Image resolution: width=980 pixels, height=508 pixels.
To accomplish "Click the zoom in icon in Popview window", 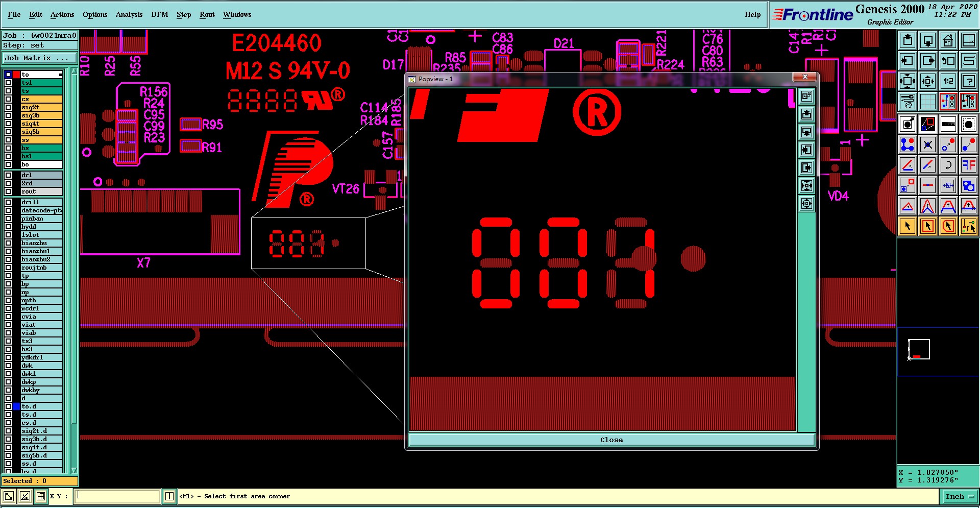I will 806,185.
